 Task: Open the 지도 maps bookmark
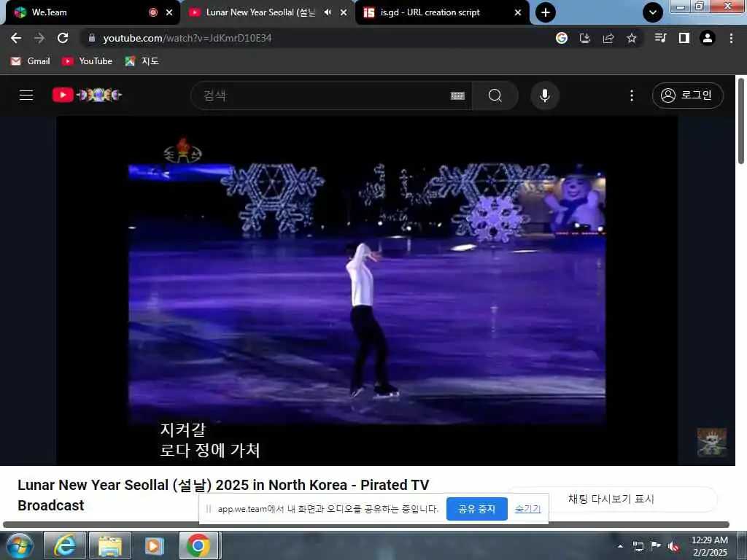142,61
